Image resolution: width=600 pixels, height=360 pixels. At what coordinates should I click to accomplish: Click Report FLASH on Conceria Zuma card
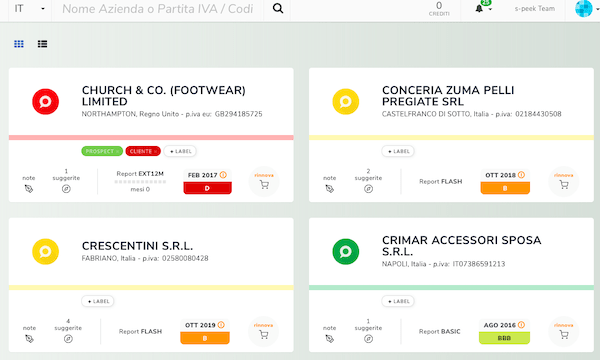440,182
